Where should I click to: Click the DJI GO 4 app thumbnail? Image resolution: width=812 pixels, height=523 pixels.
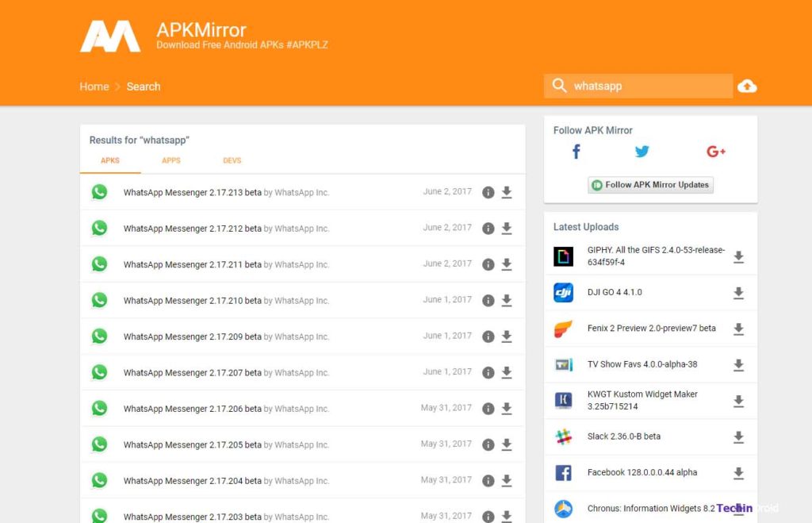564,293
